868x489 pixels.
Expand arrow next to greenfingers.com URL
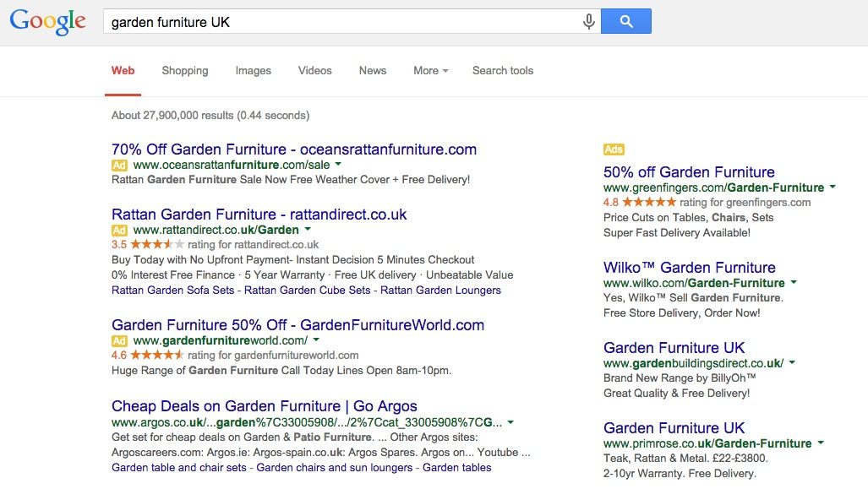click(x=832, y=187)
